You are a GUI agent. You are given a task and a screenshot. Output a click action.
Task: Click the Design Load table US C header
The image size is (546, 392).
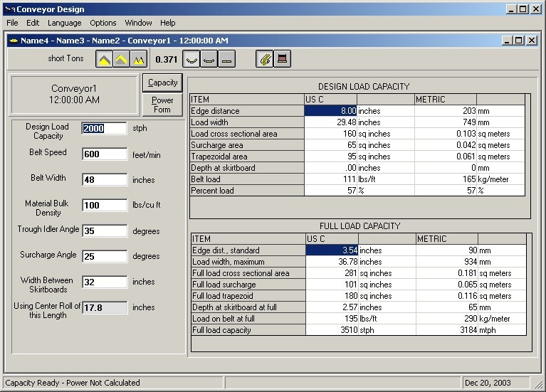coord(330,100)
